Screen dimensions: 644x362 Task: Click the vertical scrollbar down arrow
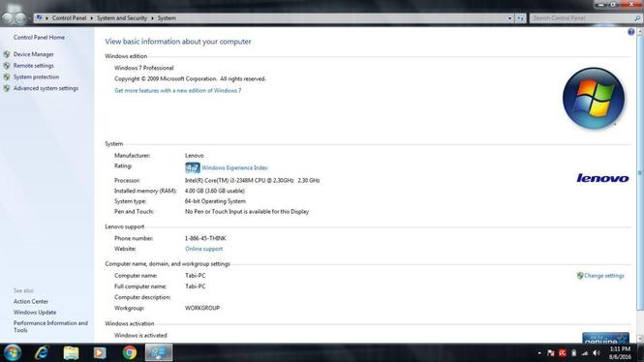click(639, 338)
